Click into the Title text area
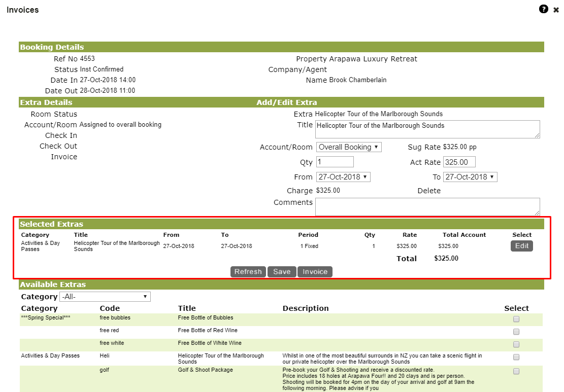564x392 pixels. click(427, 129)
